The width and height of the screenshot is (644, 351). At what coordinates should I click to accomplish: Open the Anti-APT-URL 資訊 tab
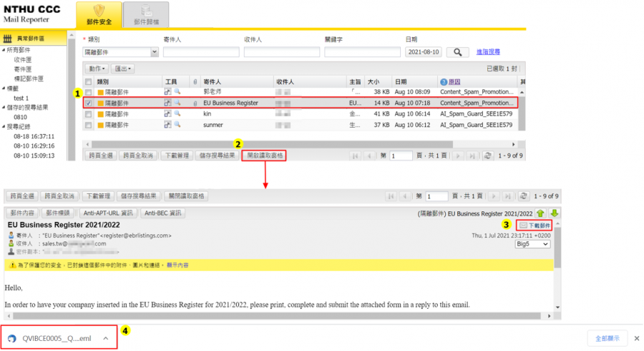coord(107,213)
